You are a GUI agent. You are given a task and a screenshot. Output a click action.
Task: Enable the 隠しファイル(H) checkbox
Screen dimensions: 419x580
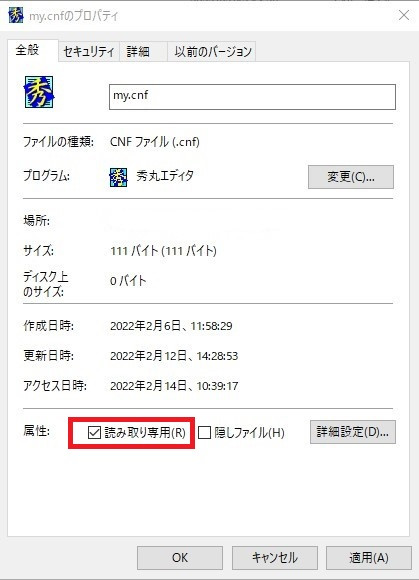(x=204, y=432)
